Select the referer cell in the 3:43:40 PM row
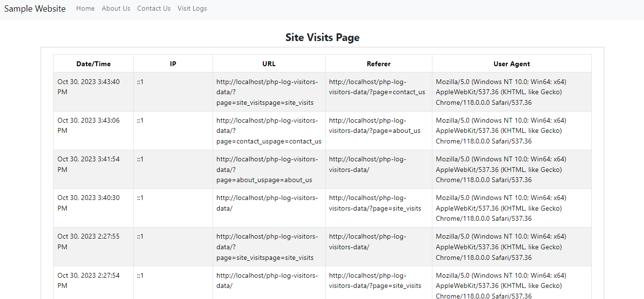The image size is (644, 299). [377, 87]
